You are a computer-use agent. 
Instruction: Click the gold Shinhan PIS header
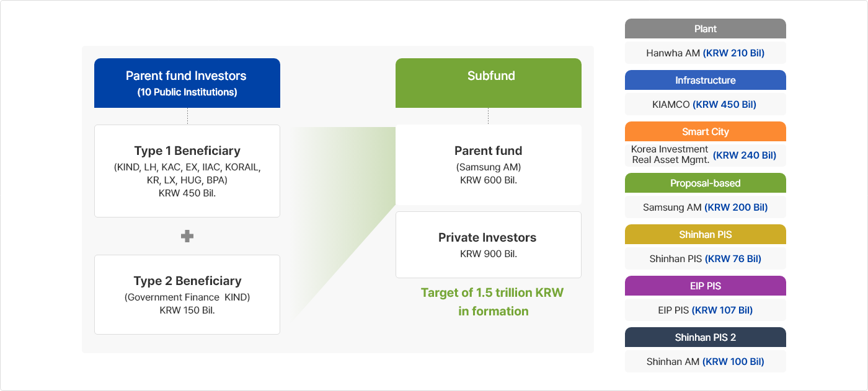pos(706,234)
